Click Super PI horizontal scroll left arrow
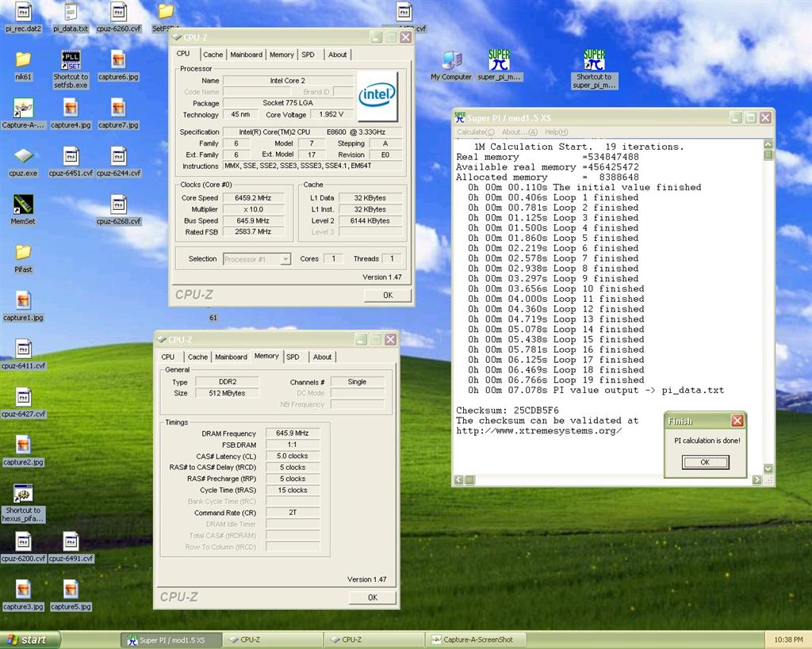This screenshot has width=812, height=649. (459, 479)
